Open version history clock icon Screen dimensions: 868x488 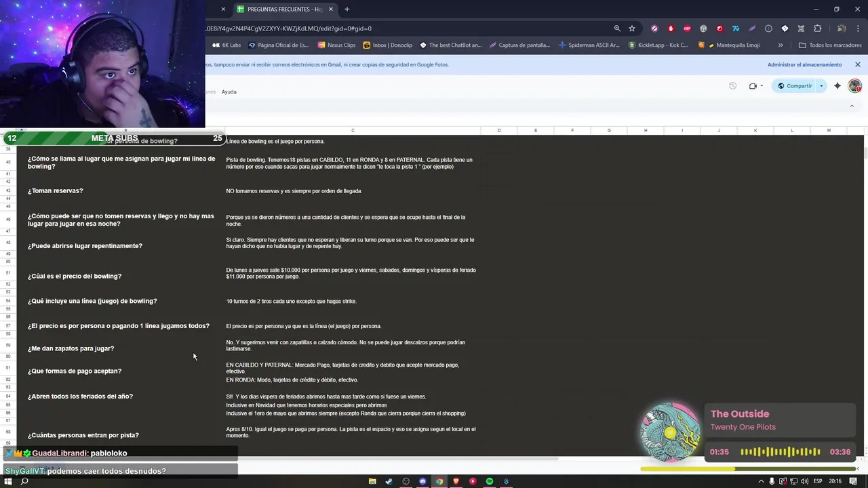(x=732, y=86)
